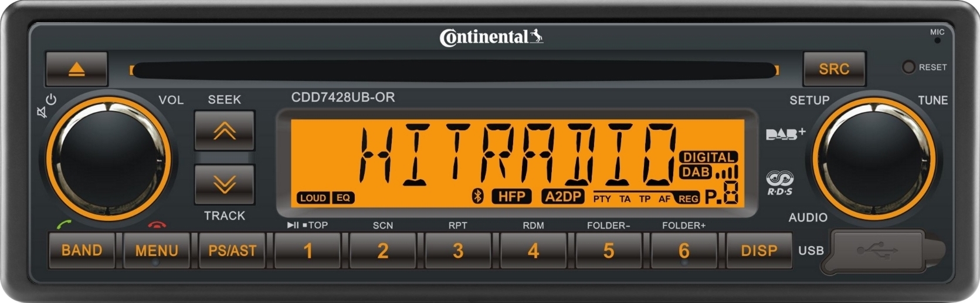
Task: Click the HFP indicator on display
Action: [511, 196]
